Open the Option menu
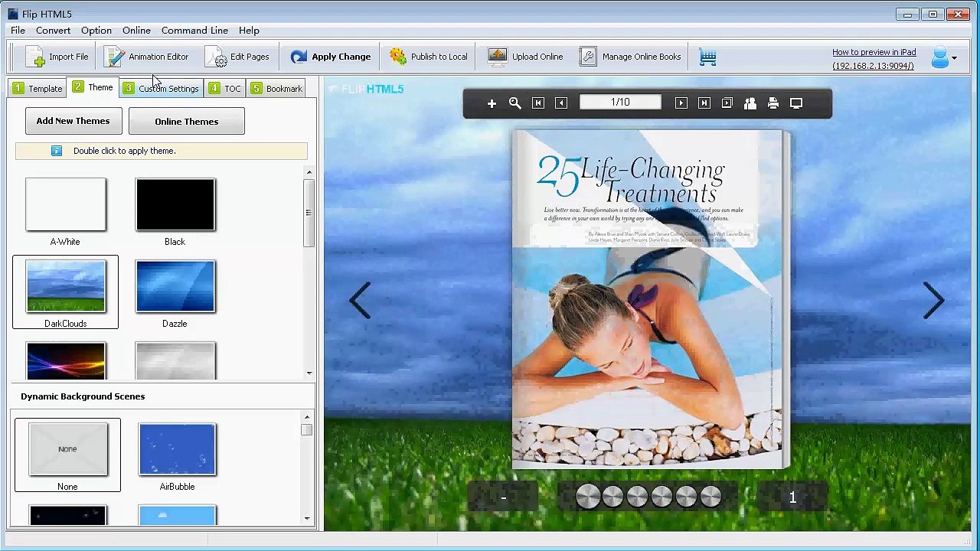980x551 pixels. pos(96,31)
